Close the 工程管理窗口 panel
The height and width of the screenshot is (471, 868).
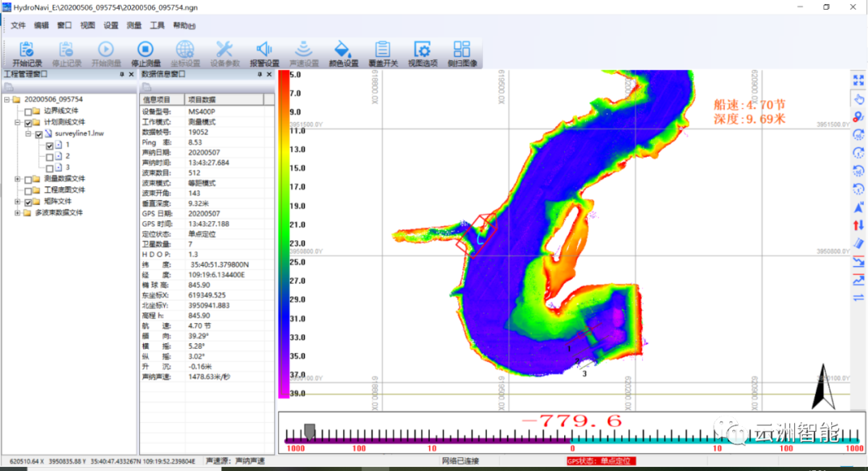point(131,74)
